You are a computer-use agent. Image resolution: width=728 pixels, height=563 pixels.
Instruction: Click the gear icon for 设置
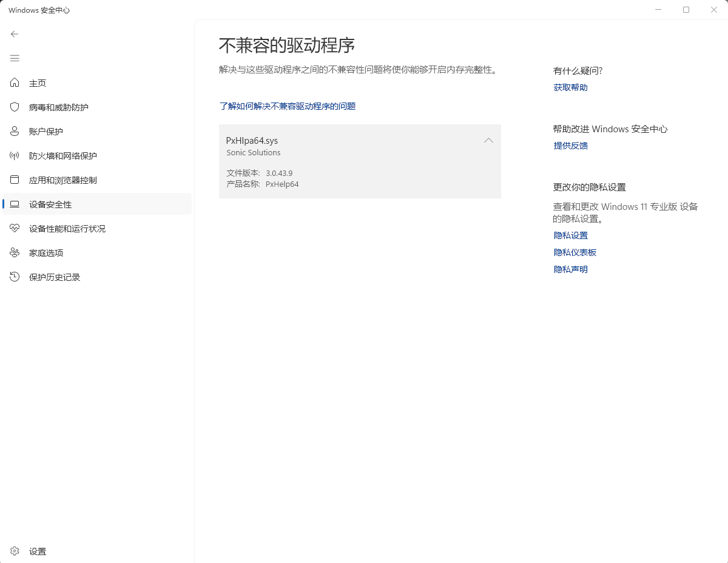click(x=15, y=551)
